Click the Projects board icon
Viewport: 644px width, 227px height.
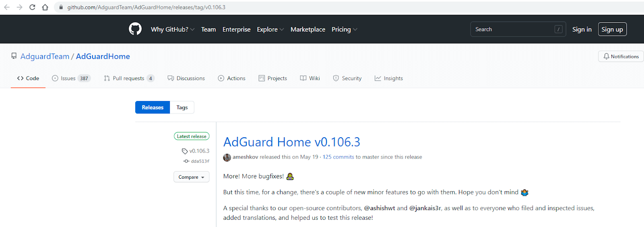[262, 78]
